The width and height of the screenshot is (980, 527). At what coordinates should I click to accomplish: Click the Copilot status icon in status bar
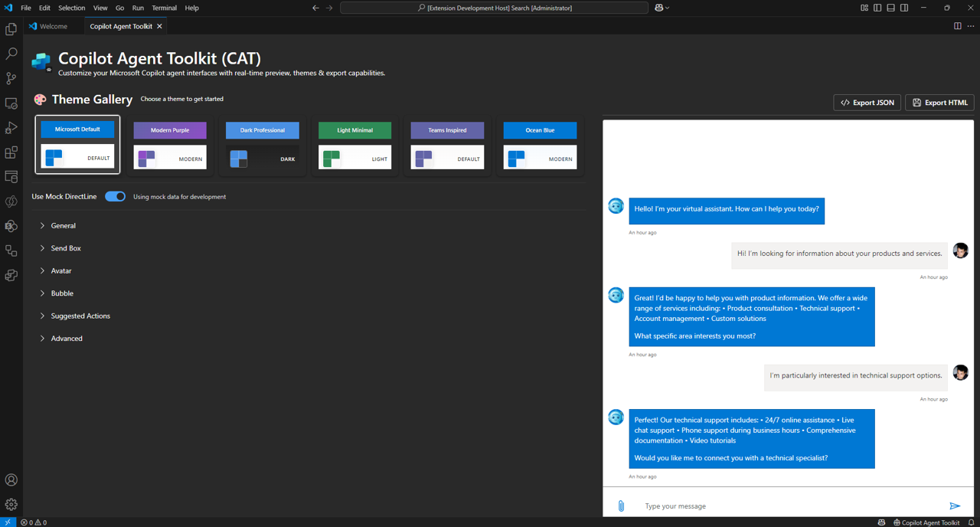(881, 522)
